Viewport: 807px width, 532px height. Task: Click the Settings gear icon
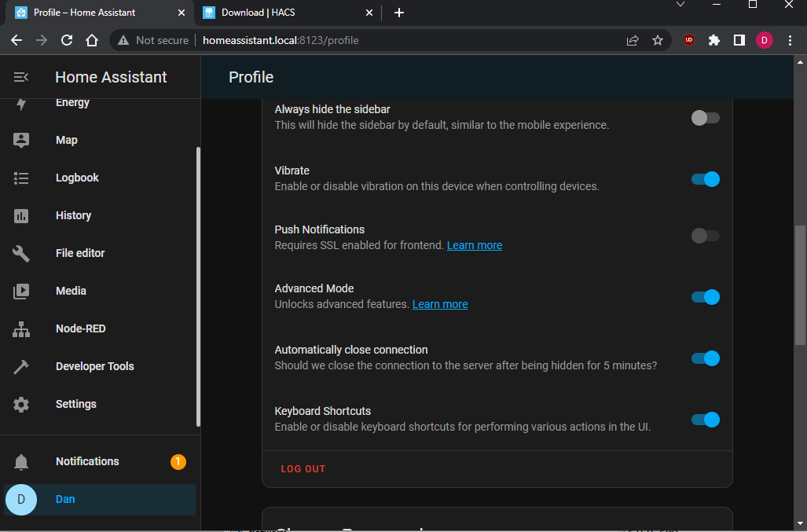pyautogui.click(x=21, y=405)
